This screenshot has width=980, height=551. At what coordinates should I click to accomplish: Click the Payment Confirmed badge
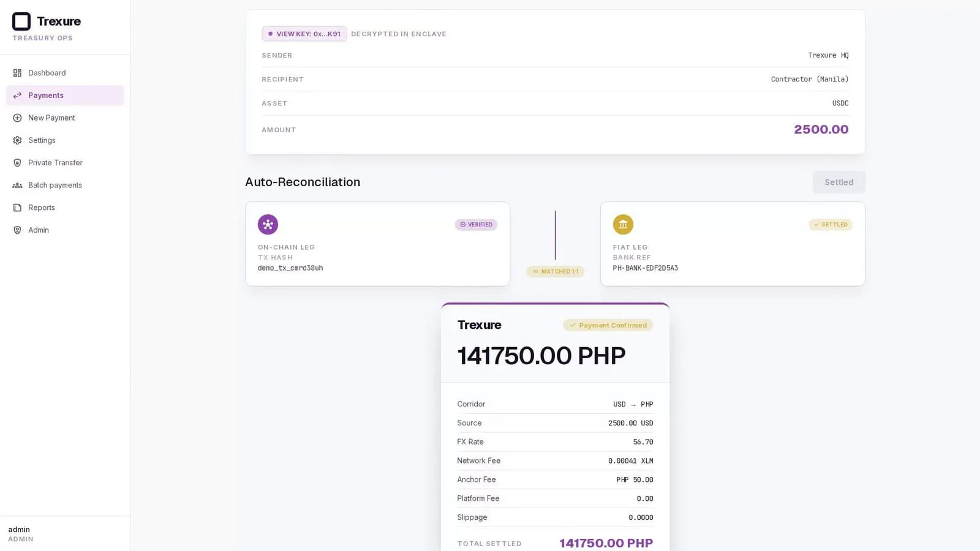coord(608,325)
